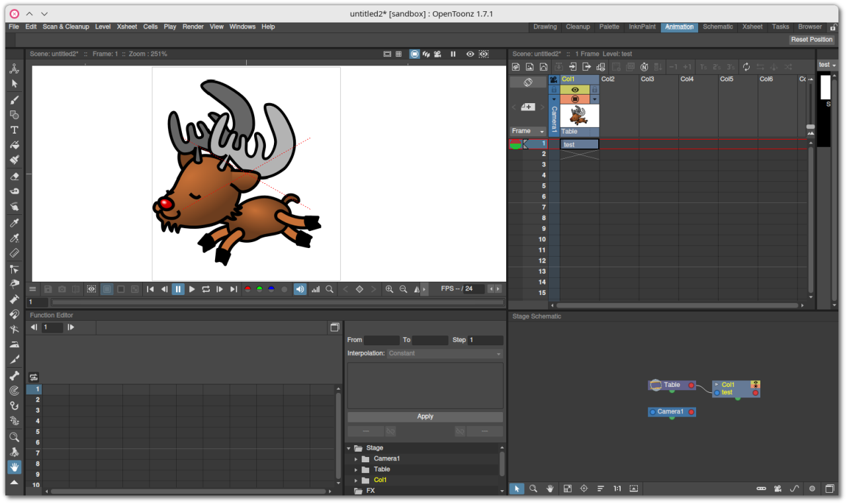Click the repeat icon in Xsheet toolbar

(x=746, y=67)
